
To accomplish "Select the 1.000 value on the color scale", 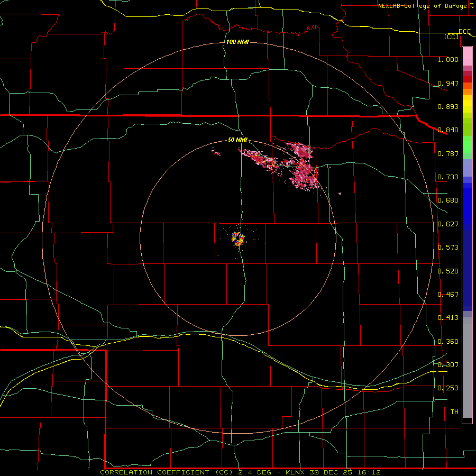I will point(448,59).
